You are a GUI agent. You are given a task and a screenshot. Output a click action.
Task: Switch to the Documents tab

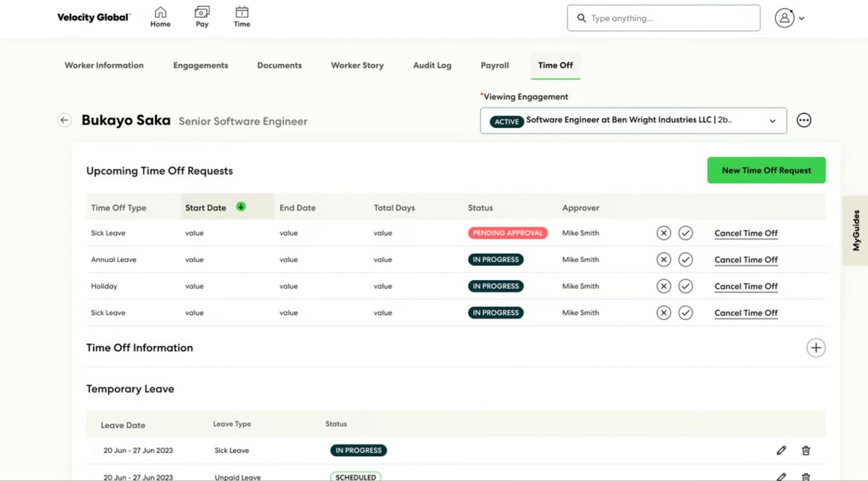[x=279, y=65]
